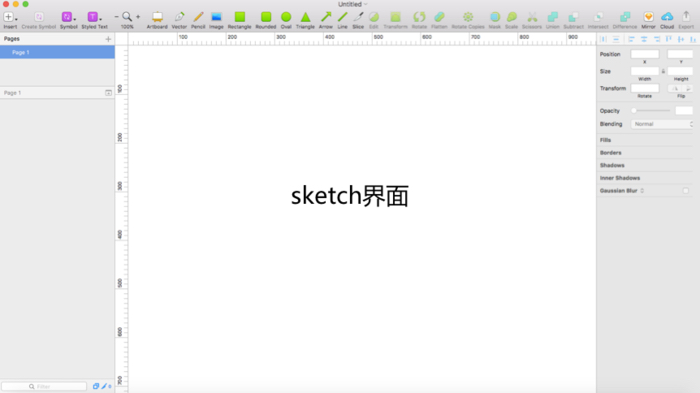The width and height of the screenshot is (700, 393).
Task: Select the Line tool
Action: [x=342, y=17]
